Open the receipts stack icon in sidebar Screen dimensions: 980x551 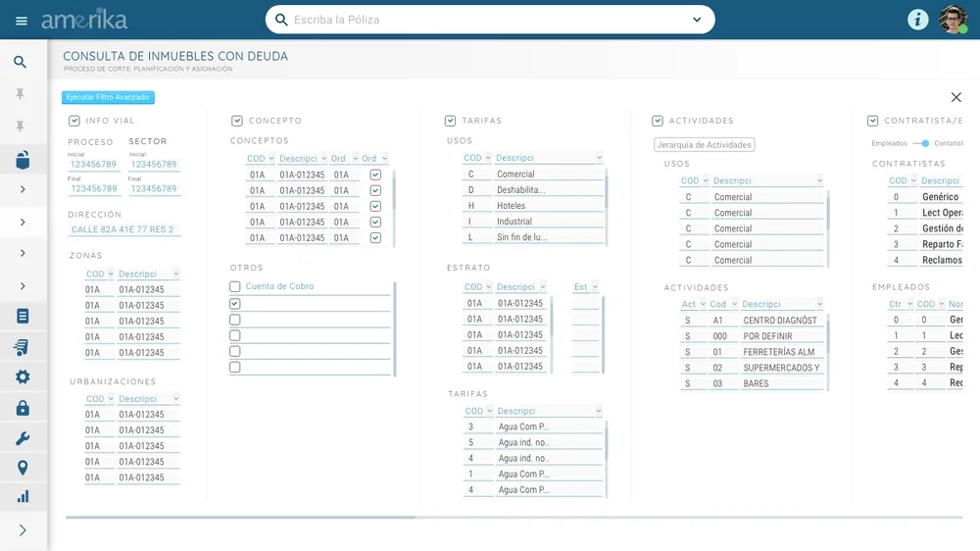click(x=22, y=347)
